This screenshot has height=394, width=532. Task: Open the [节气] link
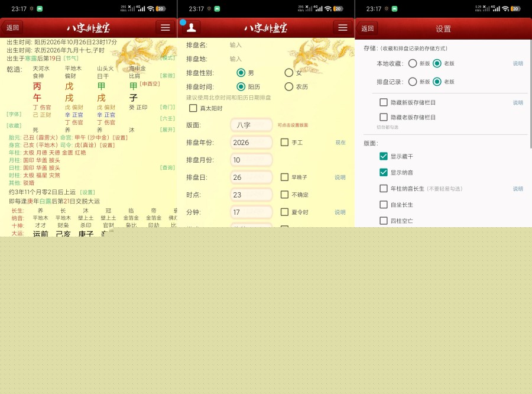click(x=71, y=59)
